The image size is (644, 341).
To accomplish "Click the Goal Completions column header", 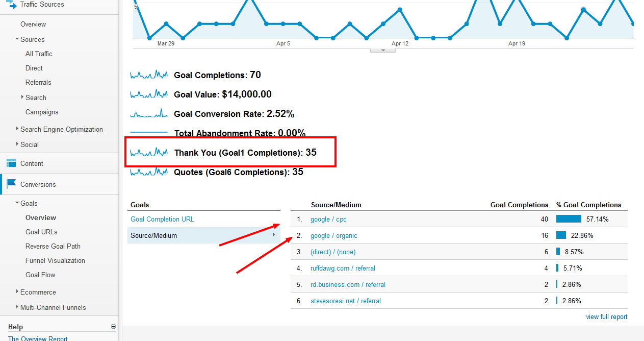I will click(x=519, y=205).
